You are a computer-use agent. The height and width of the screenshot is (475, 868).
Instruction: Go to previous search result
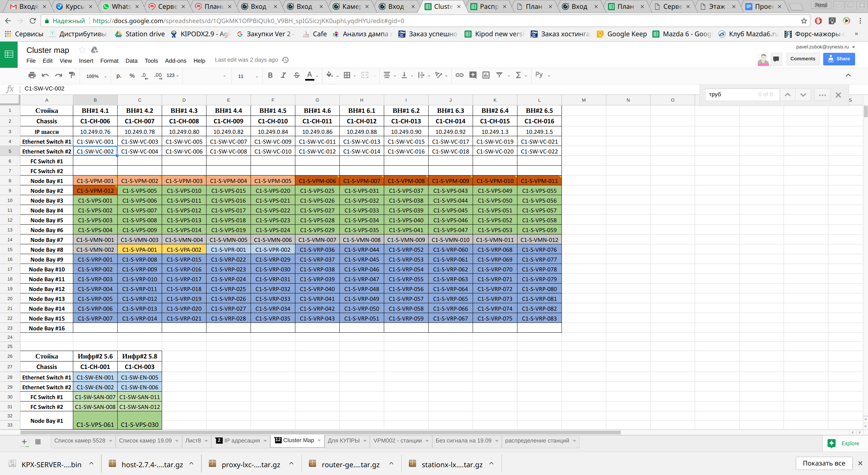pos(788,95)
